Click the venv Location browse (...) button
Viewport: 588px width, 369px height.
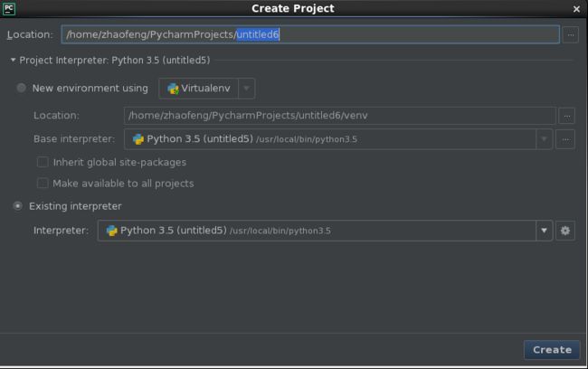566,116
